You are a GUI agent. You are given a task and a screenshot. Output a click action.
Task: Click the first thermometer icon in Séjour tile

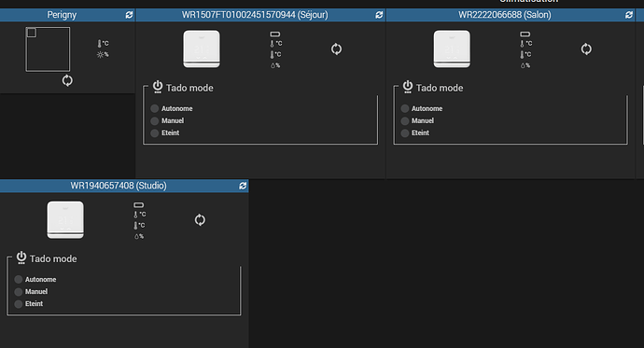[272, 44]
